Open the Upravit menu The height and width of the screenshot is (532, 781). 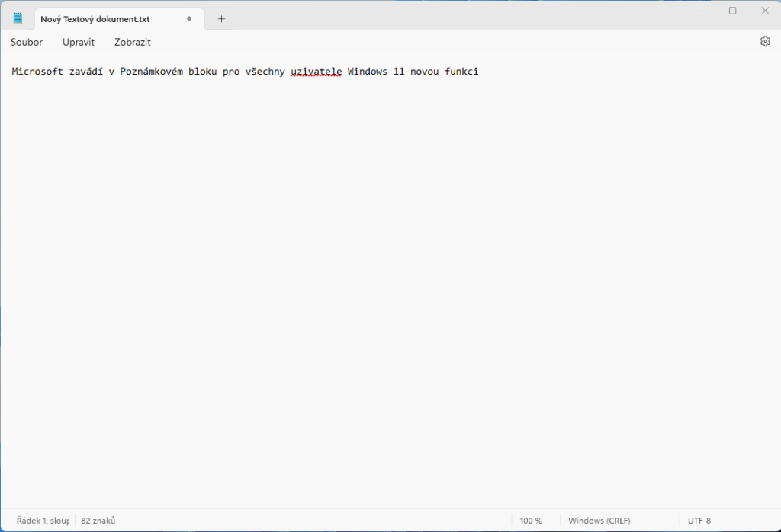point(79,42)
